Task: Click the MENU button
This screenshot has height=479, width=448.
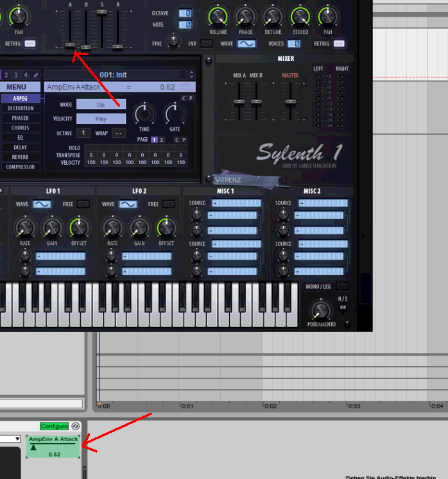Action: click(19, 87)
